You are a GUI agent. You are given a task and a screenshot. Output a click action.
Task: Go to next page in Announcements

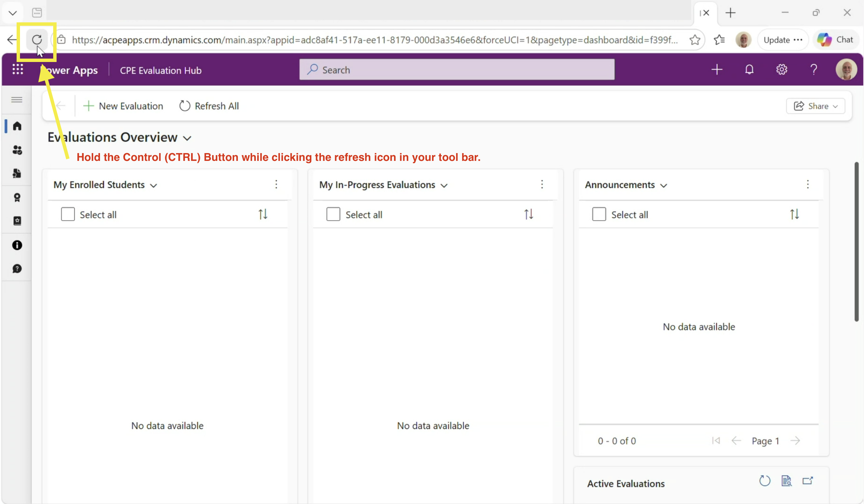coord(795,441)
